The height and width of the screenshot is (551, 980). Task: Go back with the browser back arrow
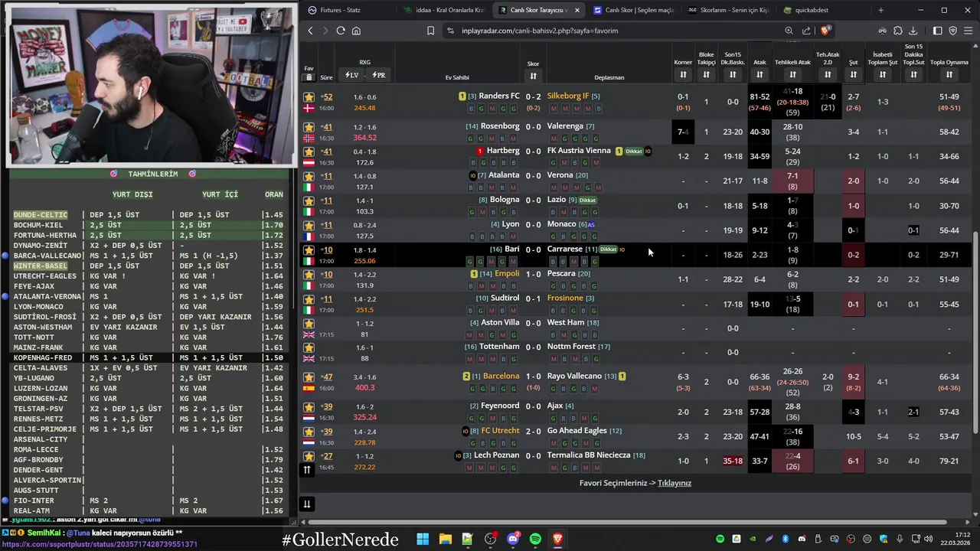click(310, 31)
